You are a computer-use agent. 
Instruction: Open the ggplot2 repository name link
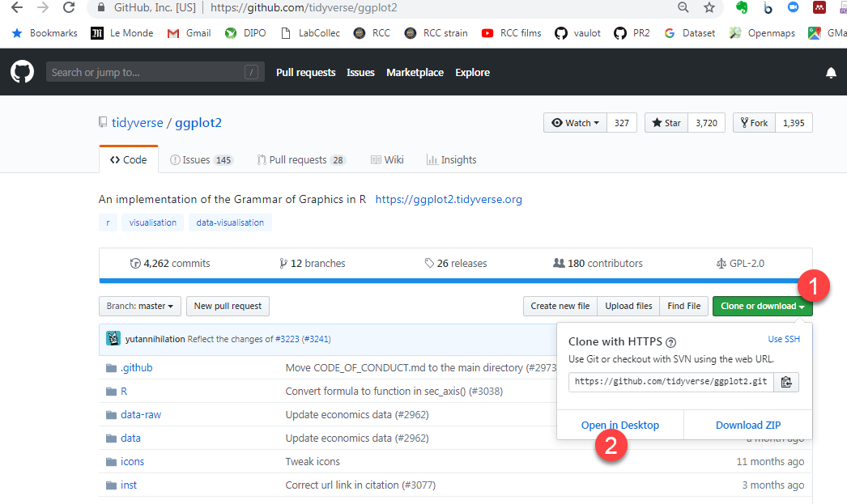(x=198, y=123)
